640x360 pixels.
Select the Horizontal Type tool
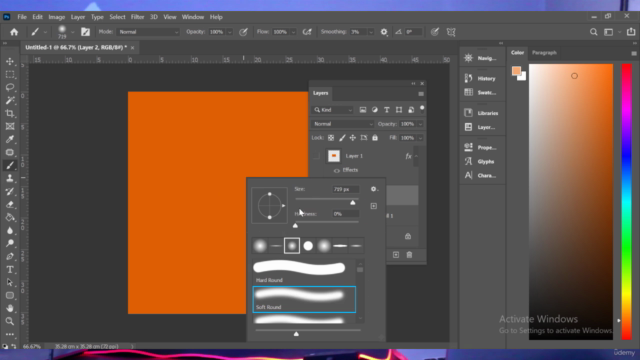[x=10, y=270]
